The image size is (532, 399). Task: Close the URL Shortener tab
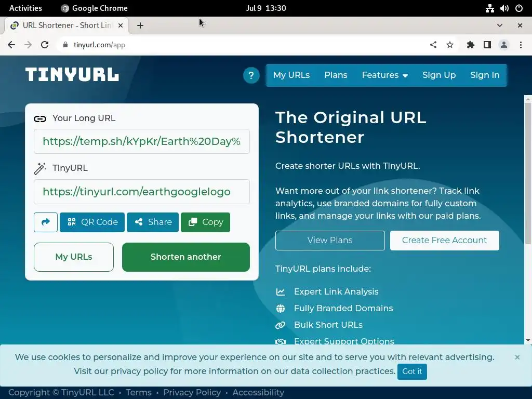tap(121, 25)
